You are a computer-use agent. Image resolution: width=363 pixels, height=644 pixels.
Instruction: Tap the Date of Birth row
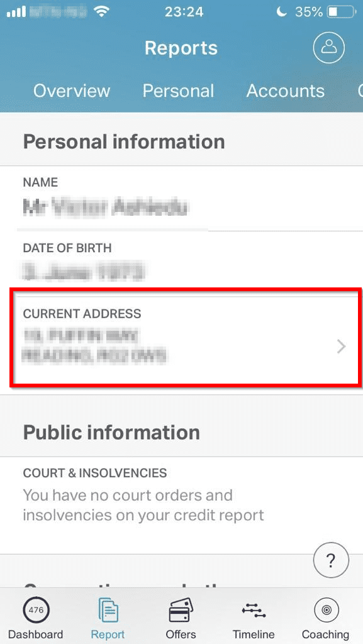pos(181,264)
